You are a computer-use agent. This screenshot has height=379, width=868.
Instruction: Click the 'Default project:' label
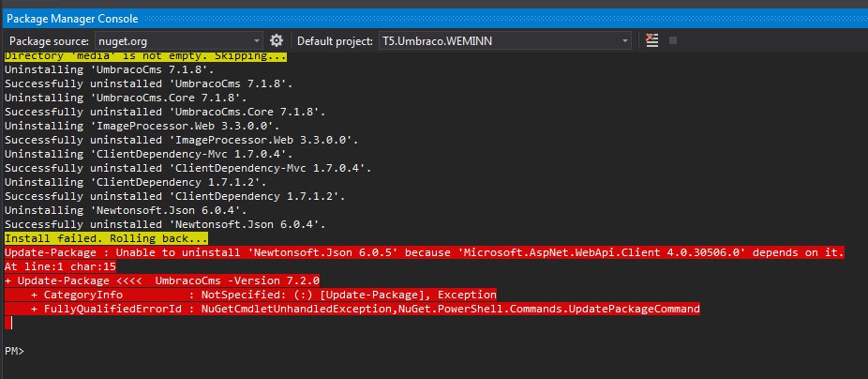coord(335,41)
